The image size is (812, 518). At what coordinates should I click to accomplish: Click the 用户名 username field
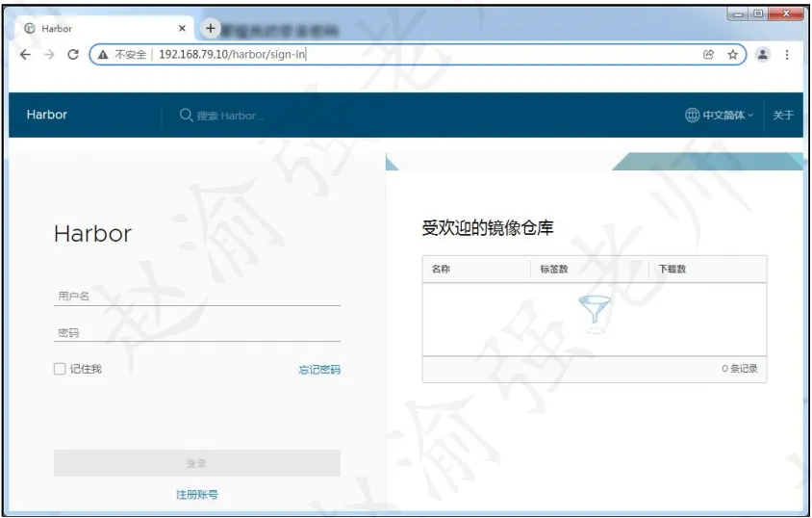click(197, 297)
